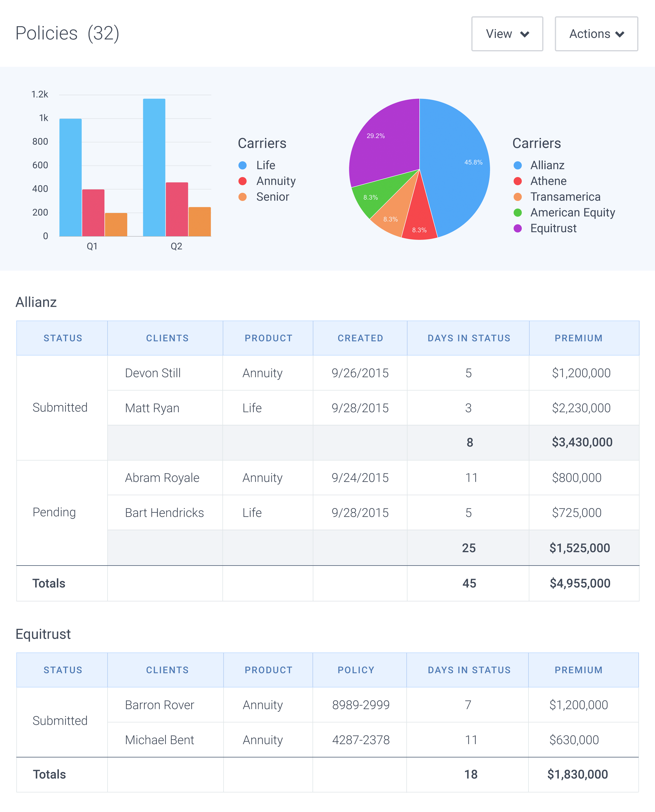
Task: Click the $1,525,000 Pending subtotal
Action: (580, 548)
